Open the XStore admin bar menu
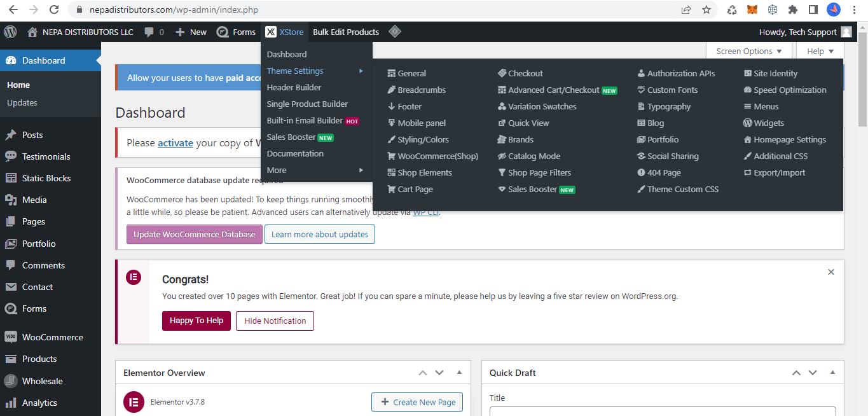Screen dimensions: 868x416 [284, 32]
